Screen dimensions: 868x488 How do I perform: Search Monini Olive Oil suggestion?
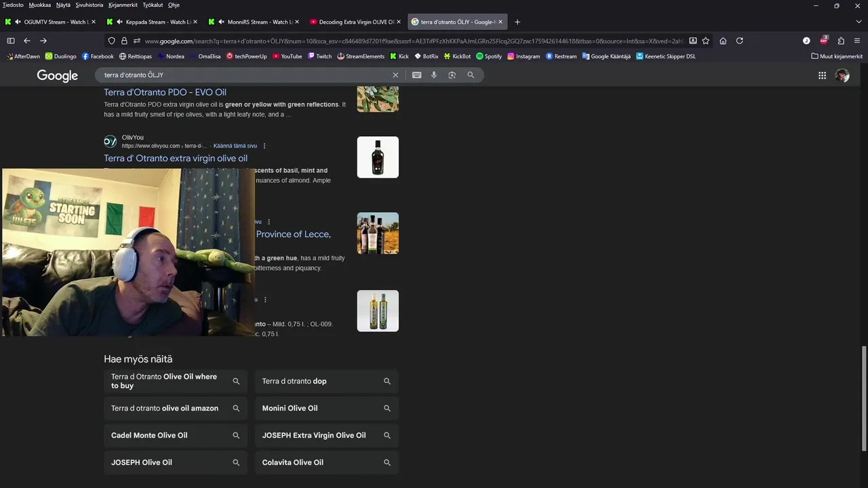(326, 408)
